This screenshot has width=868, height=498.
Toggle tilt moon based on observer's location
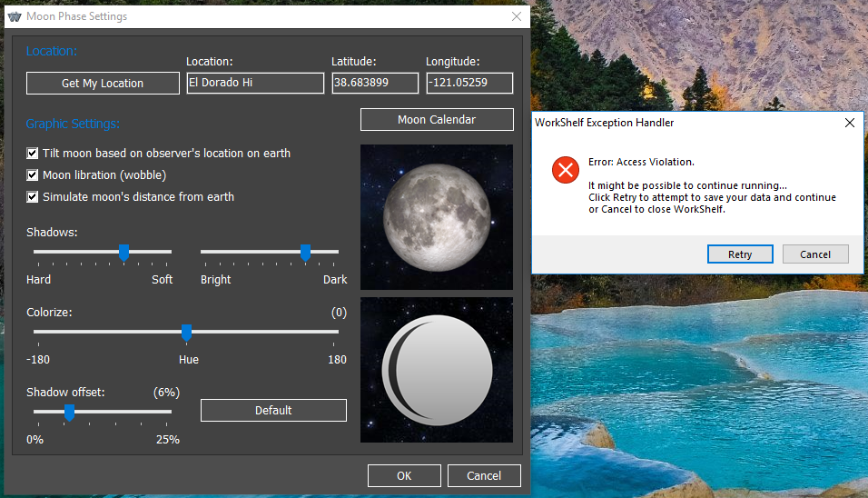(34, 153)
